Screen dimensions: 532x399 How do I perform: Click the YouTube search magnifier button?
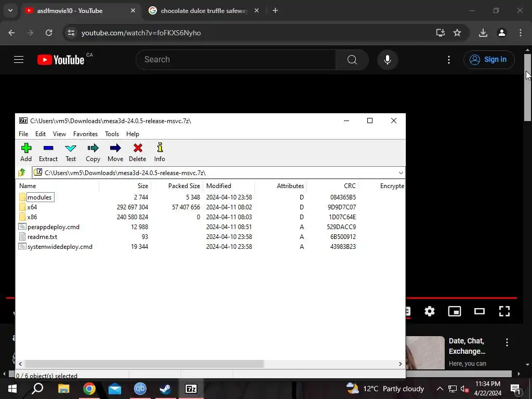click(x=352, y=60)
